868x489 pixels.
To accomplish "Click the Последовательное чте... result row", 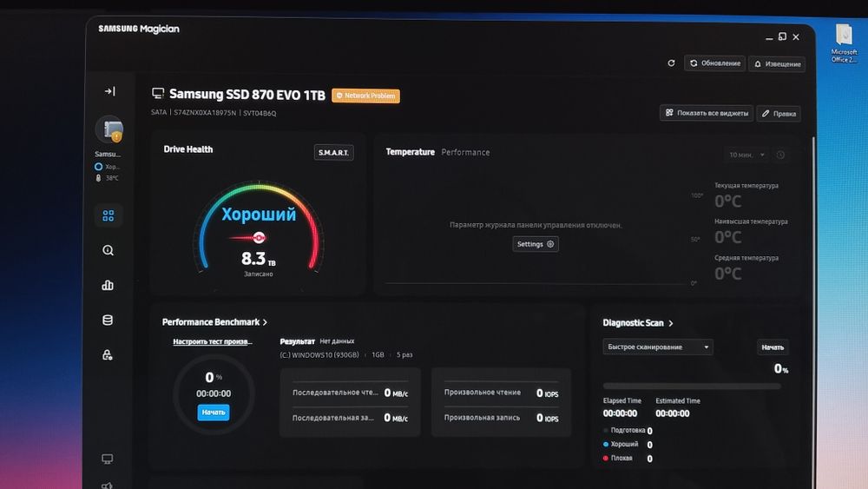I will [x=350, y=393].
